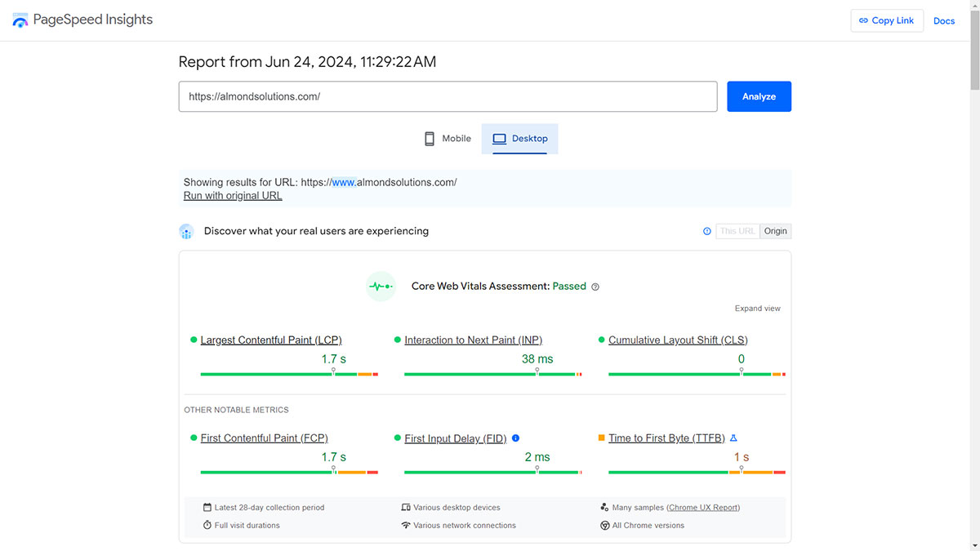Open First Input Delay (FID) link
This screenshot has height=551, width=980.
(456, 438)
